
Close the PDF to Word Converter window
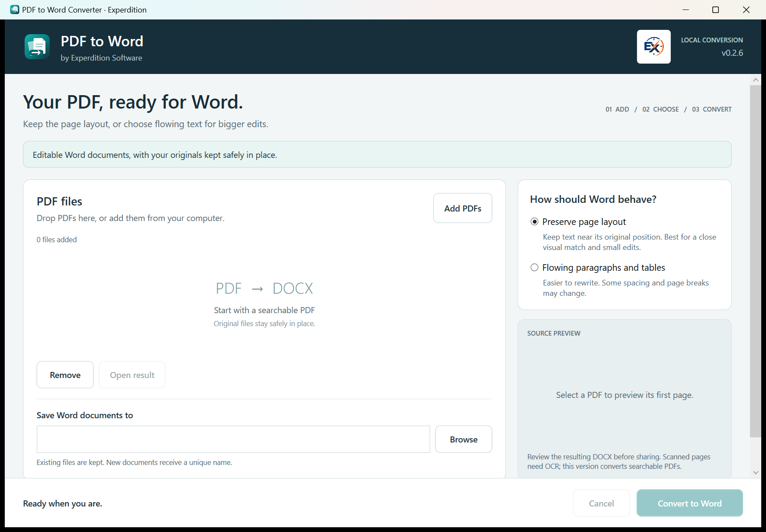click(x=746, y=10)
